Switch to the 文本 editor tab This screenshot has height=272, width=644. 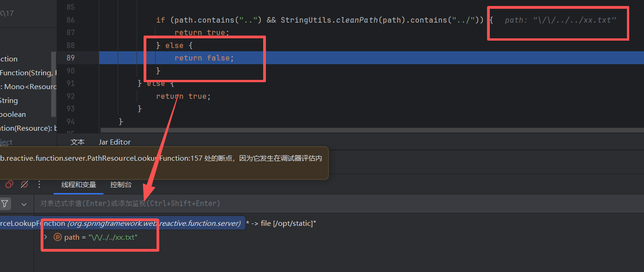tap(78, 142)
